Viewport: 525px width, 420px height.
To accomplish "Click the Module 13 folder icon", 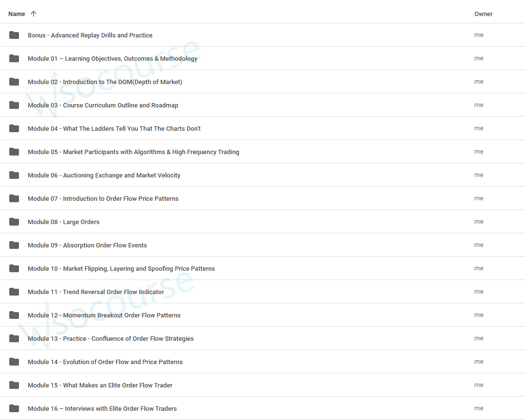I will 14,338.
